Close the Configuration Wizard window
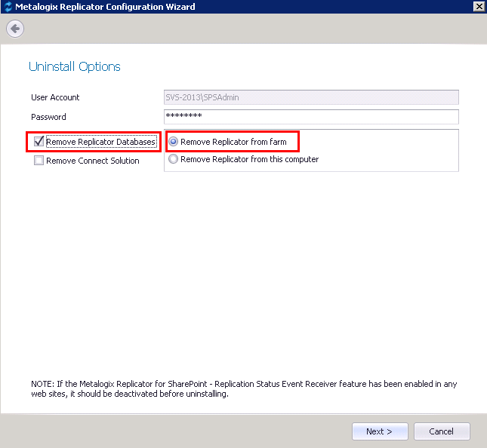The width and height of the screenshot is (487, 448). (479, 6)
